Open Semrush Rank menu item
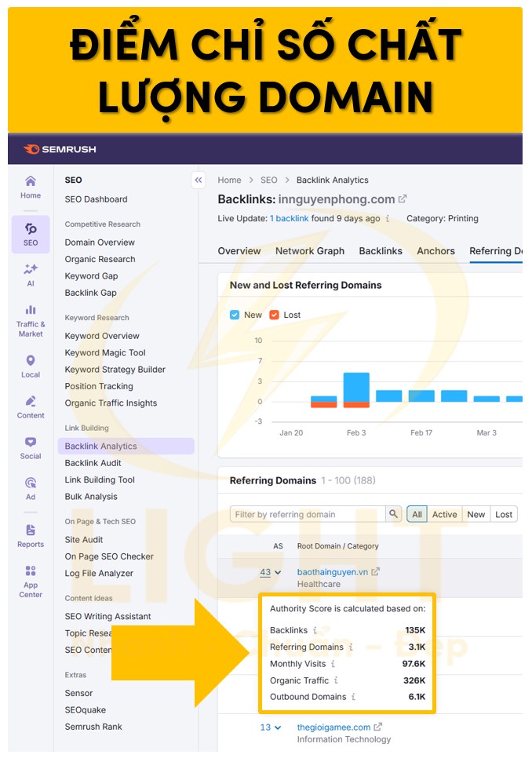 tap(93, 727)
